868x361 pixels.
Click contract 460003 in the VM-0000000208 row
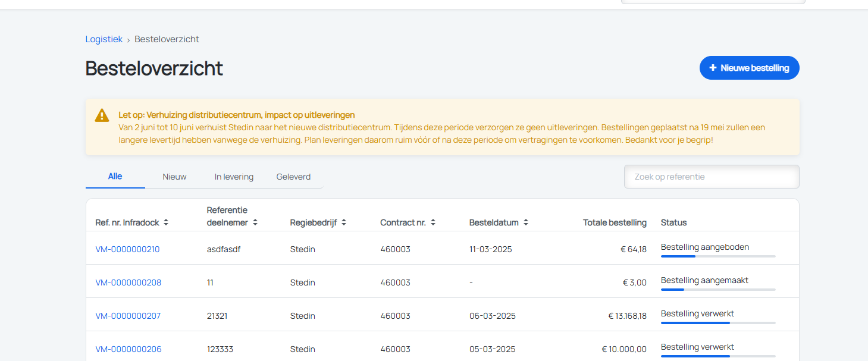pyautogui.click(x=396, y=282)
